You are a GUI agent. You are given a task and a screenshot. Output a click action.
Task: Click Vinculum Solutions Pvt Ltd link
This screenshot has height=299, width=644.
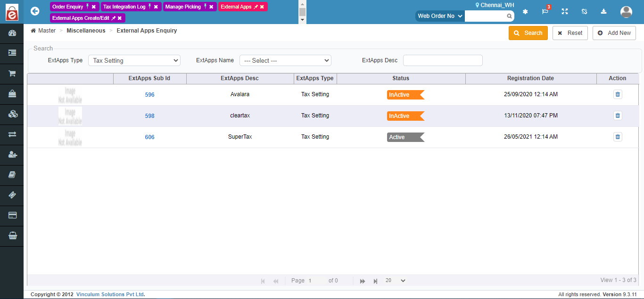click(x=111, y=294)
